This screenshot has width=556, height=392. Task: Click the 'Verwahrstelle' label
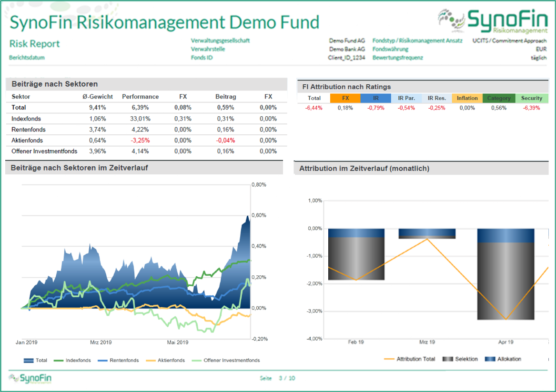208,49
